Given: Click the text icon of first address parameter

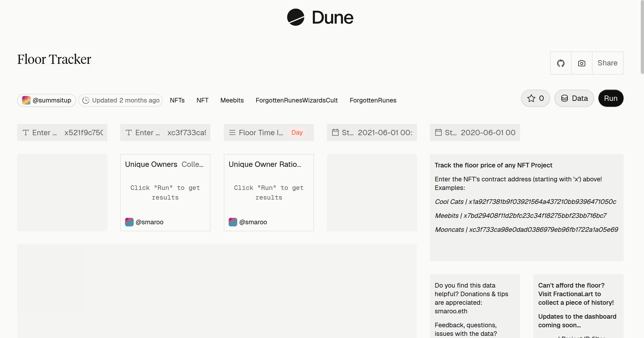Looking at the screenshot, I should coord(26,133).
